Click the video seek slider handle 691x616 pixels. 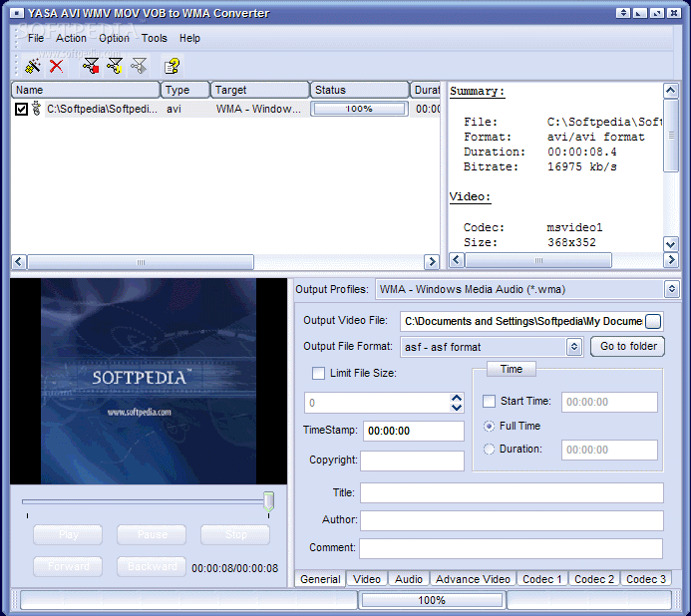click(x=268, y=501)
